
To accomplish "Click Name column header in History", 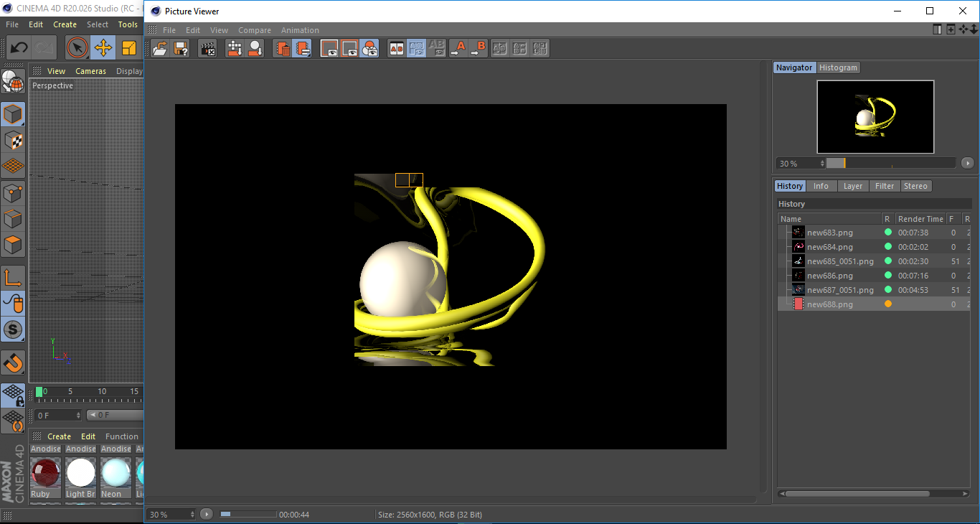I will click(830, 219).
